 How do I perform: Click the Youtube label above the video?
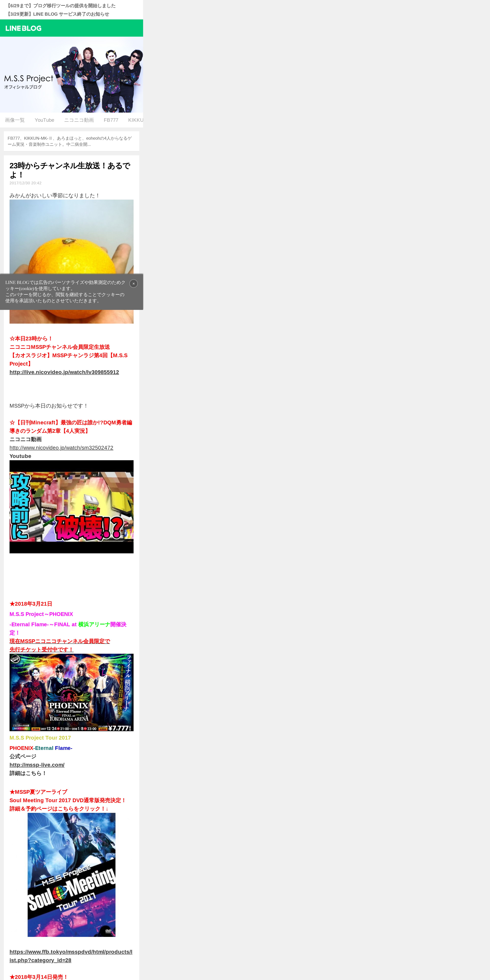[20, 456]
